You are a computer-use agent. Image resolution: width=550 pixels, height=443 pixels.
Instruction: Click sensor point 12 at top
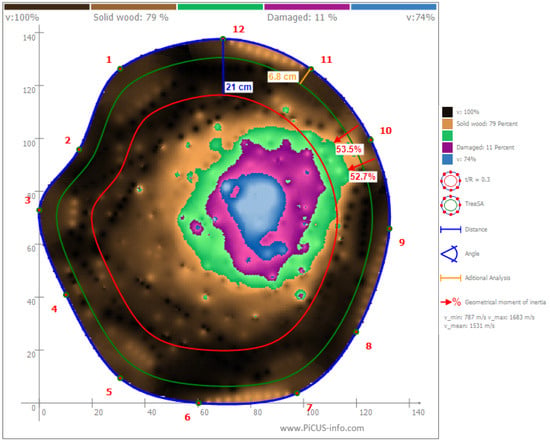223,38
